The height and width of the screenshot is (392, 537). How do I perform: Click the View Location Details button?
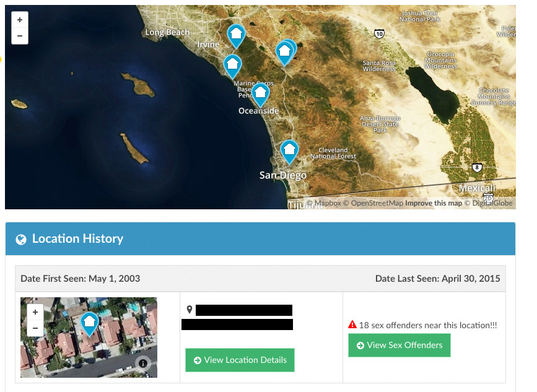(240, 360)
